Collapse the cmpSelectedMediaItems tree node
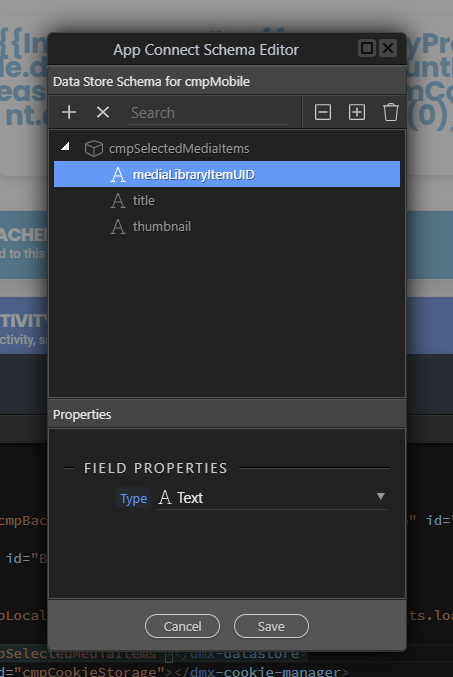The image size is (453, 677). coord(65,147)
